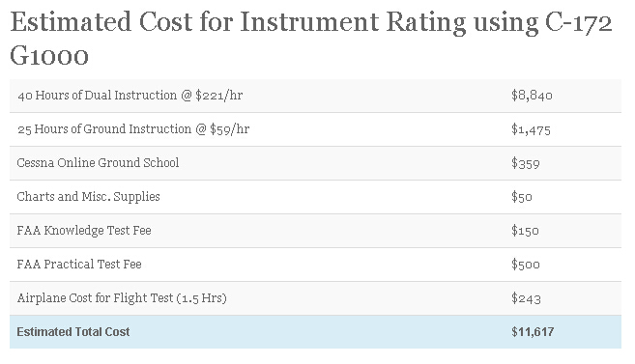
Task: Select the Charts and Misc. Supplies row
Action: click(315, 197)
